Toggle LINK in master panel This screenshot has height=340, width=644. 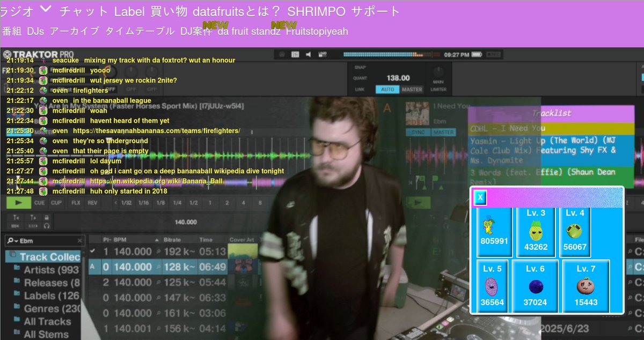pos(359,90)
